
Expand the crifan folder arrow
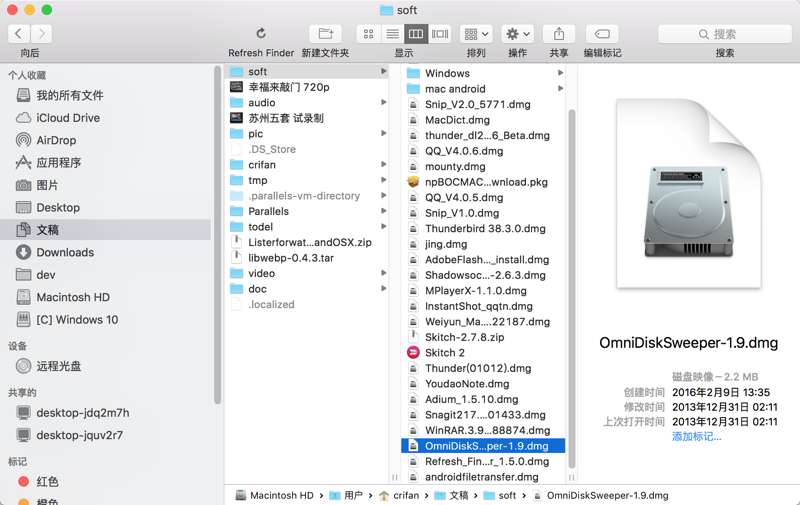click(383, 165)
